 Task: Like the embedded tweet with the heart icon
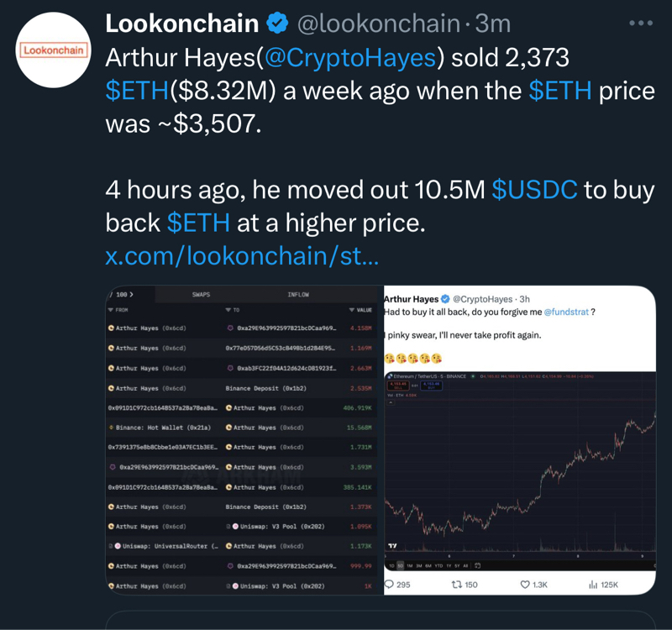526,584
